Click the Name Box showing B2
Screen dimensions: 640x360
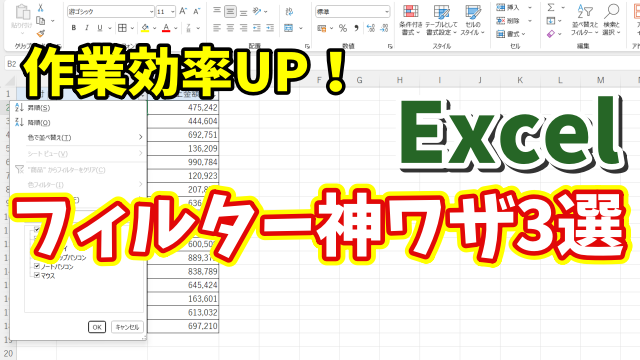tap(11, 64)
